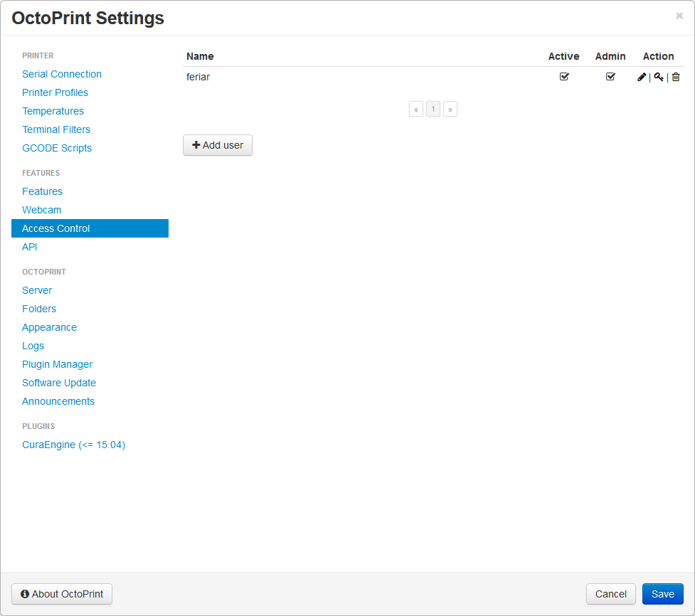Go to previous page of users
This screenshot has height=616, width=695.
click(x=415, y=109)
